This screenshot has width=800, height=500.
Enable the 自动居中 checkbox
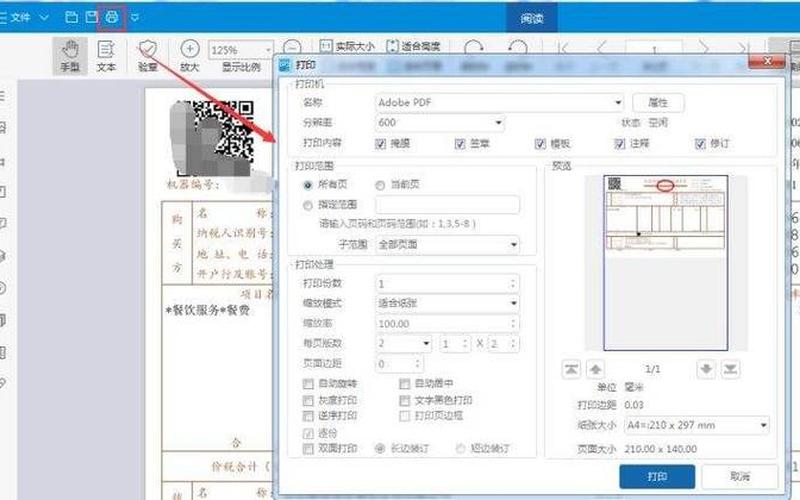coord(405,384)
